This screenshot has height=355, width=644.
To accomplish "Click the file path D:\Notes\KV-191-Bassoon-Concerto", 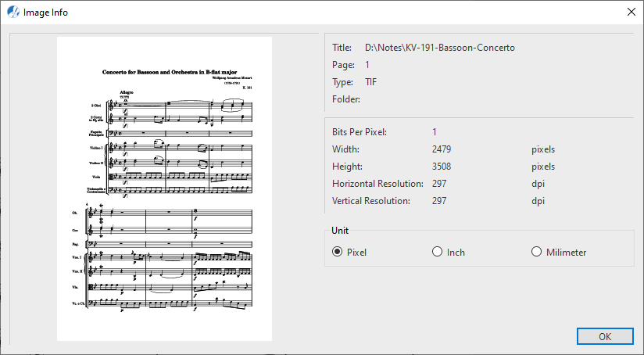I will (x=440, y=48).
